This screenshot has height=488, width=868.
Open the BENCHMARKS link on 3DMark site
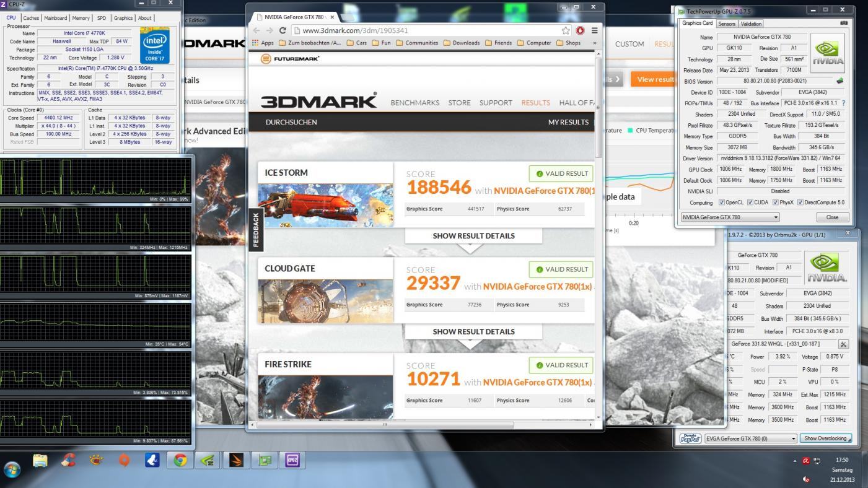[415, 103]
